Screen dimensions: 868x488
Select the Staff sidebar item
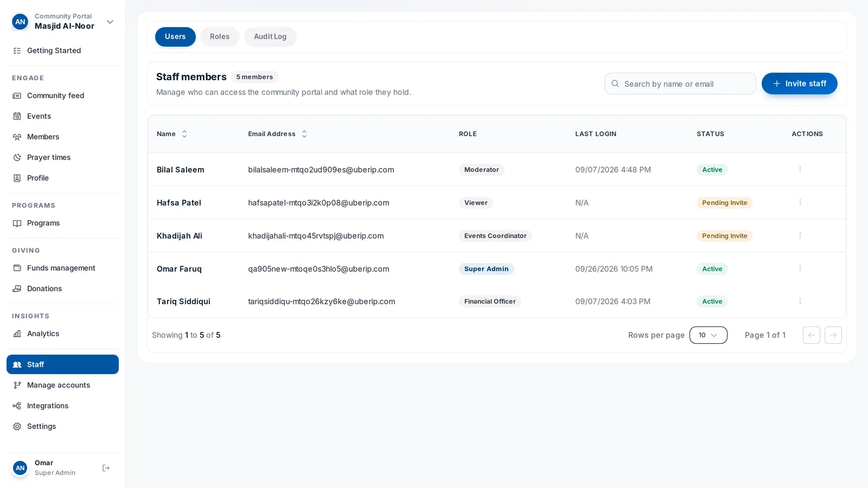coord(62,364)
